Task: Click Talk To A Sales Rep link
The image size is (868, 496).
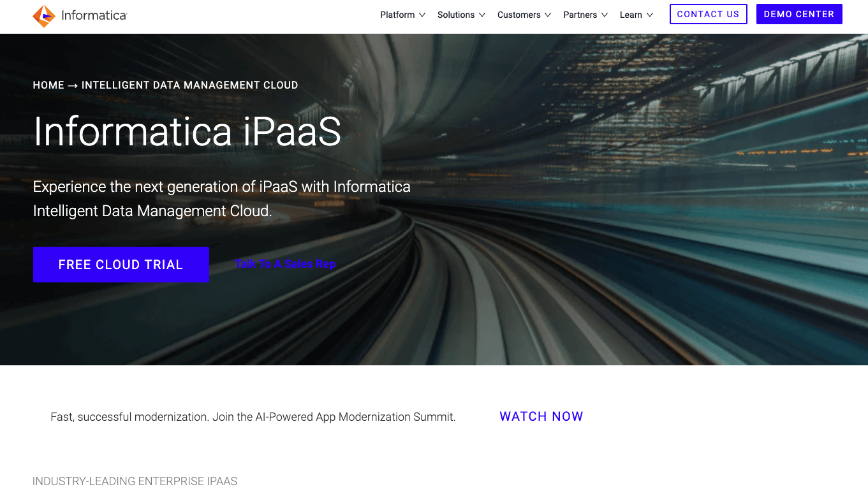Action: point(285,264)
